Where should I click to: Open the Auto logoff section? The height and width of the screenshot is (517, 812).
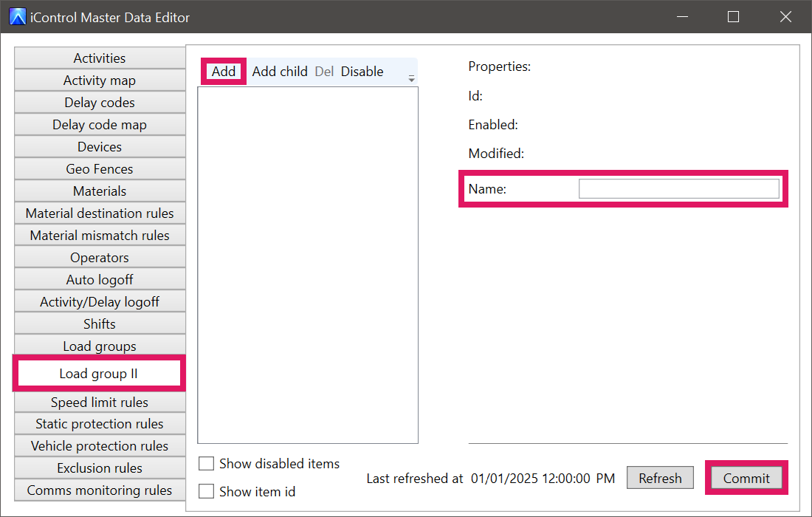(x=100, y=280)
